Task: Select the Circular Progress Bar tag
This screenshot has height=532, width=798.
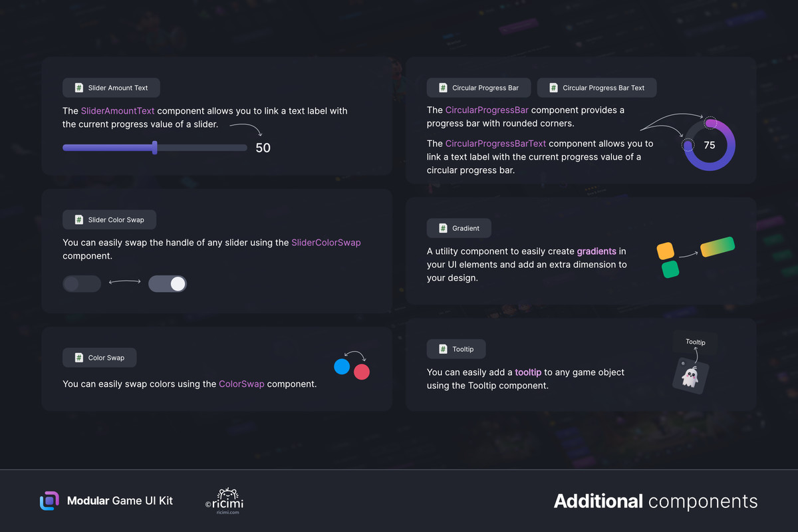Action: pos(479,88)
